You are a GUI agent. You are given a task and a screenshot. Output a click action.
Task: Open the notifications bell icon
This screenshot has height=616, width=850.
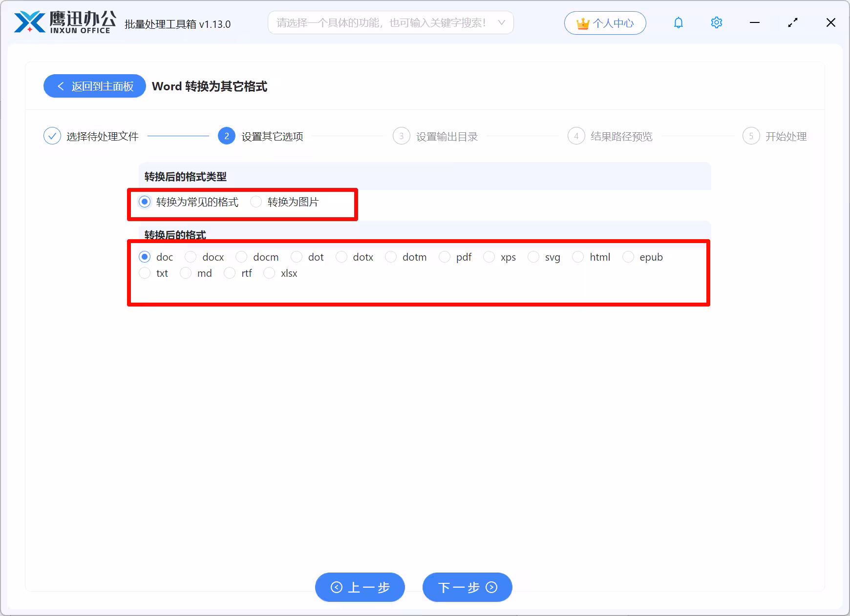pyautogui.click(x=678, y=22)
